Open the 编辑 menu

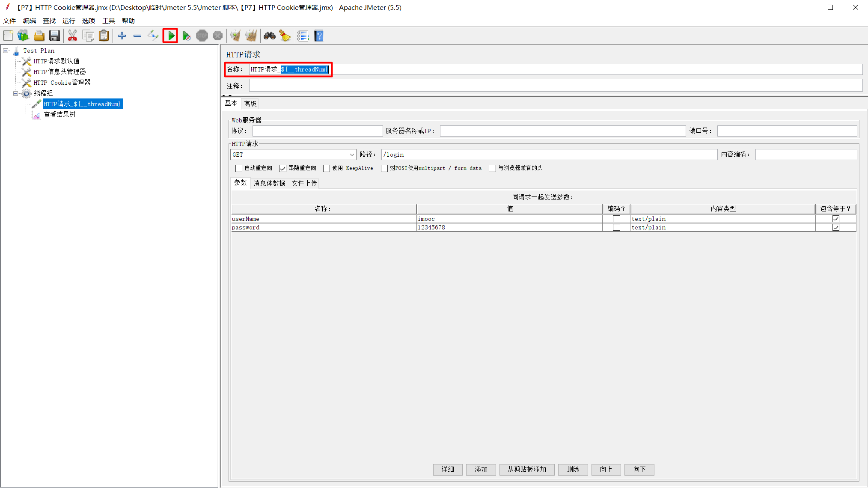pyautogui.click(x=30, y=21)
